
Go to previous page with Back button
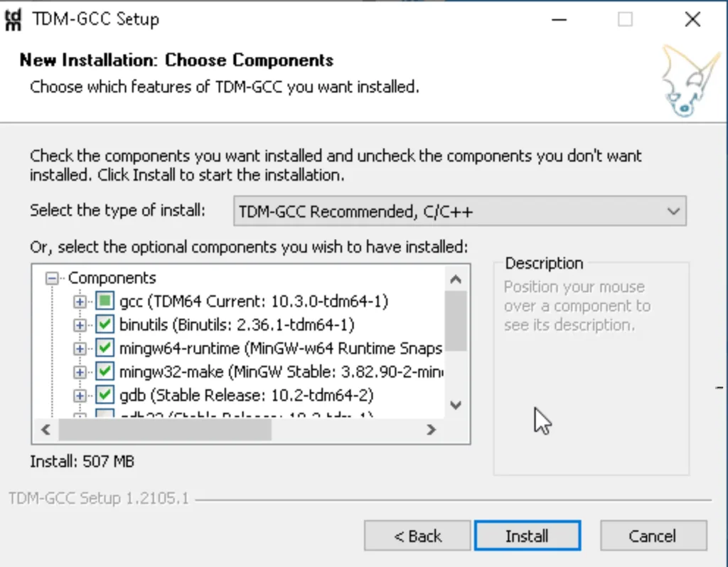click(x=417, y=536)
